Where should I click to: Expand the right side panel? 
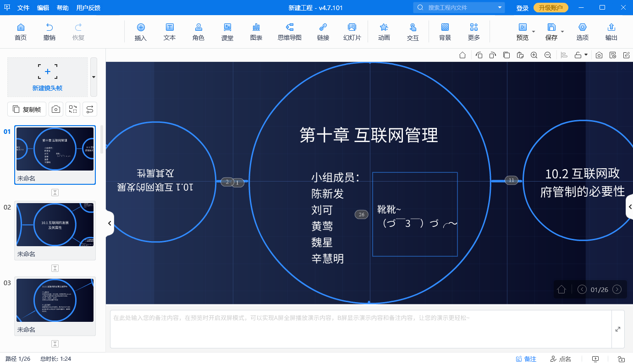[x=629, y=207]
